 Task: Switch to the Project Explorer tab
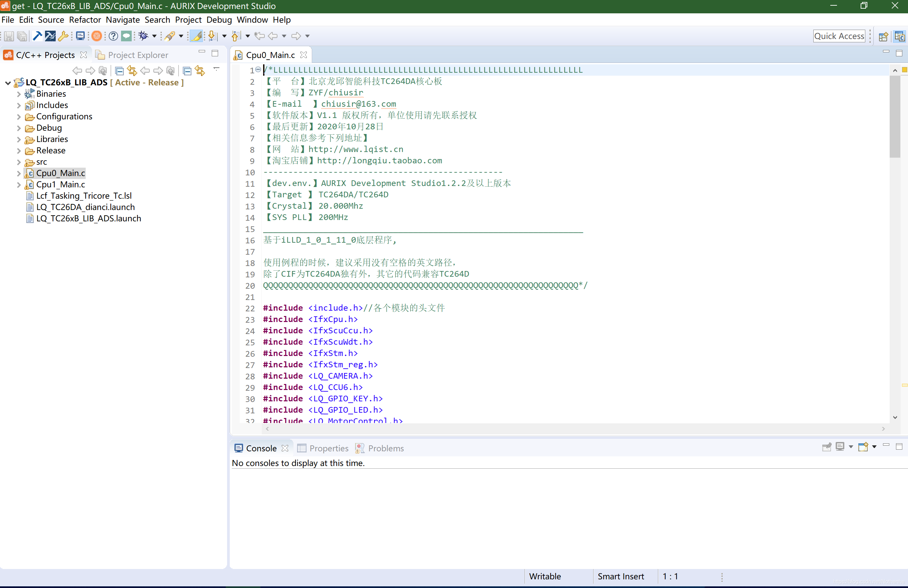pyautogui.click(x=138, y=55)
